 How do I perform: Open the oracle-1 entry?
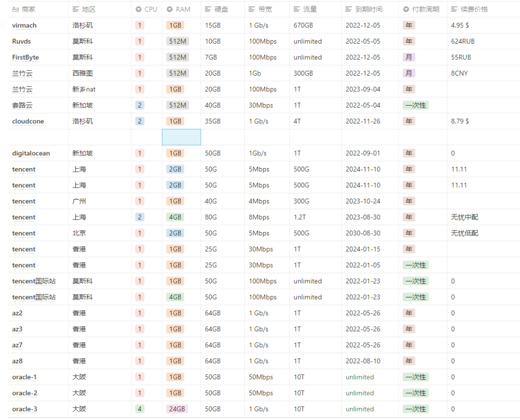pos(24,377)
